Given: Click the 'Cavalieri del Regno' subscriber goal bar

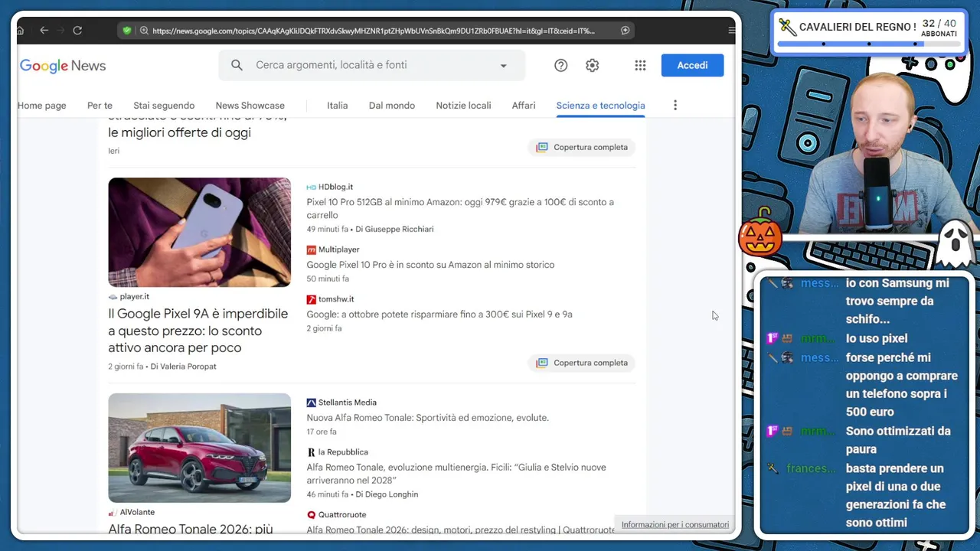Looking at the screenshot, I should [x=868, y=33].
